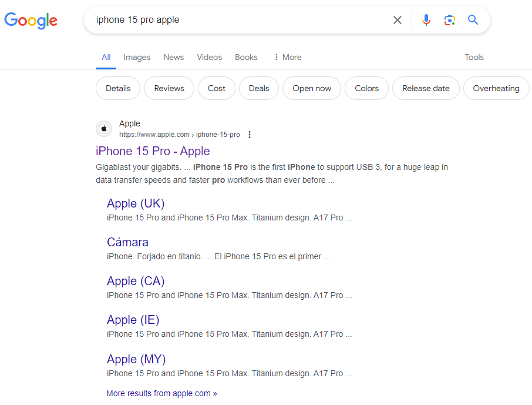Screen dimensions: 532x405
Task: Click the magnifying glass search button
Action: pos(473,20)
